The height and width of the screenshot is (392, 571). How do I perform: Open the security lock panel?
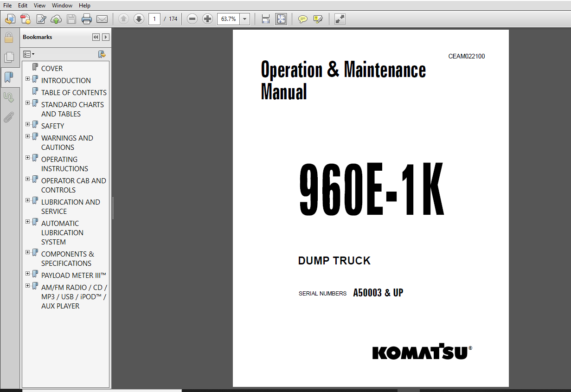click(9, 38)
